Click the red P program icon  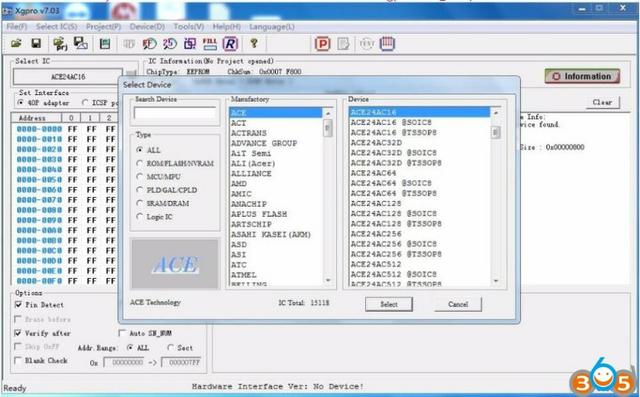coord(322,44)
